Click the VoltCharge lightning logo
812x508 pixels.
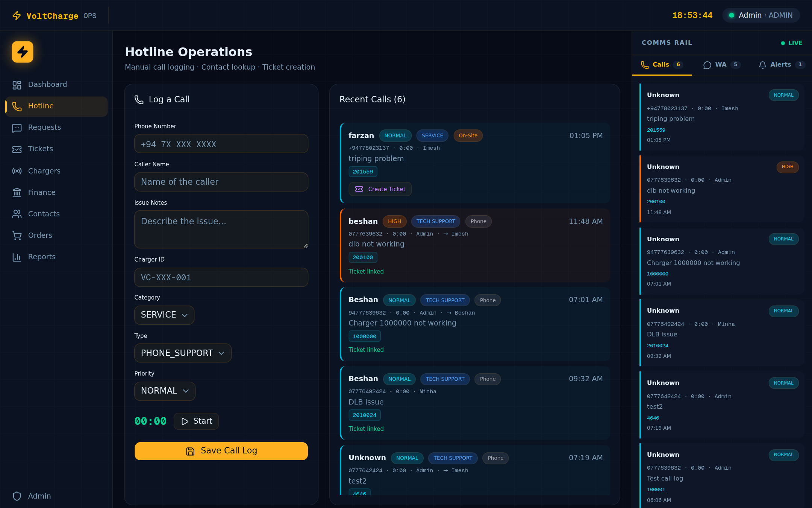tap(23, 52)
